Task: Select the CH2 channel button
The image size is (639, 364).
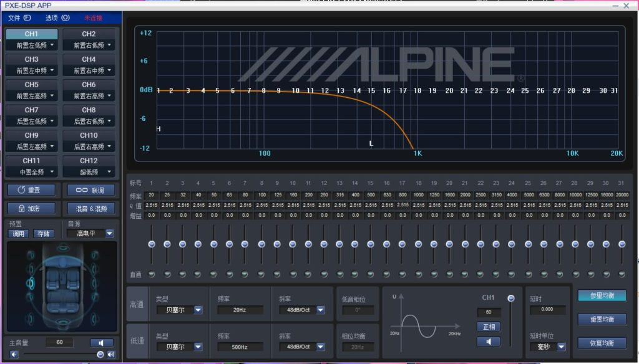Action: point(89,34)
